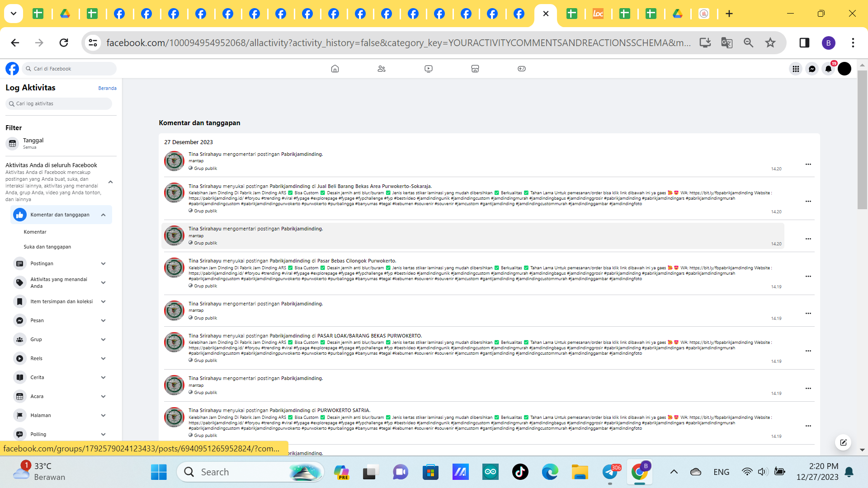Click the Beranda link

point(107,88)
